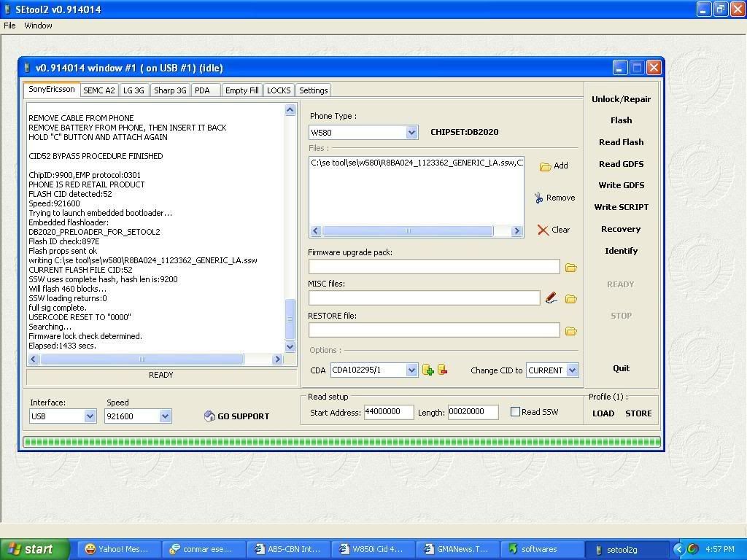Click the green progress bar

341,442
